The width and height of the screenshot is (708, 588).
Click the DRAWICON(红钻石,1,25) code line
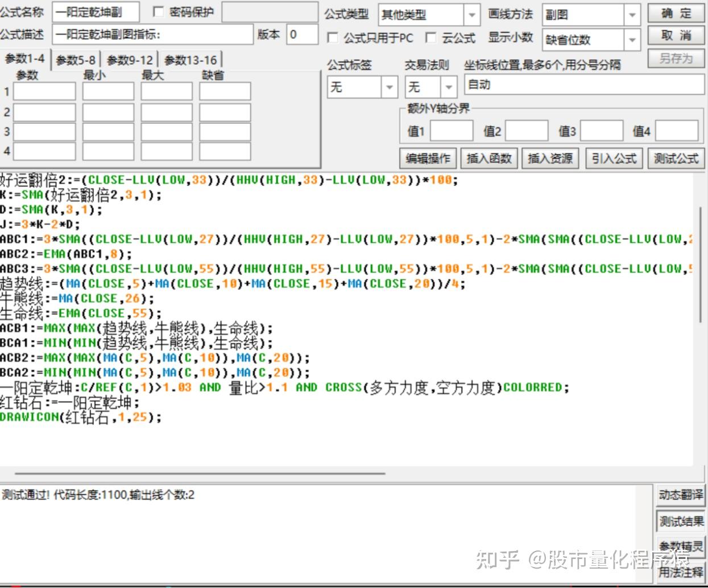click(x=81, y=417)
